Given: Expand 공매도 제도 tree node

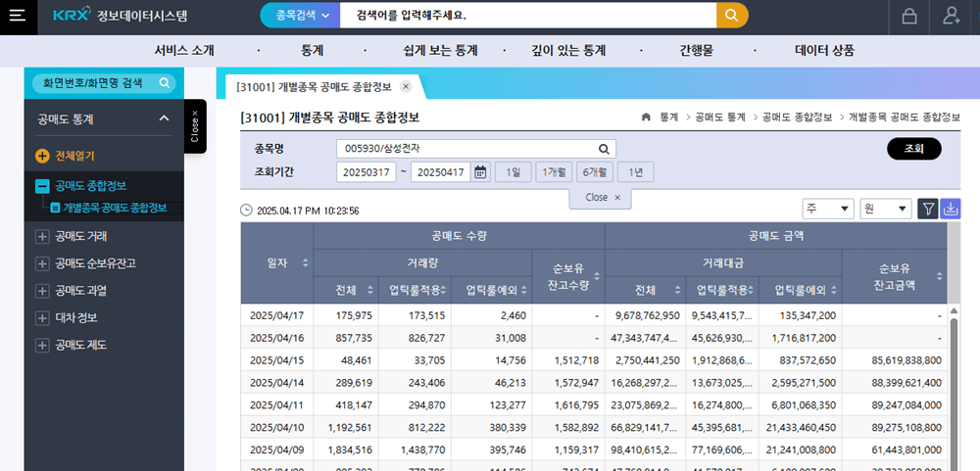Looking at the screenshot, I should pos(42,345).
